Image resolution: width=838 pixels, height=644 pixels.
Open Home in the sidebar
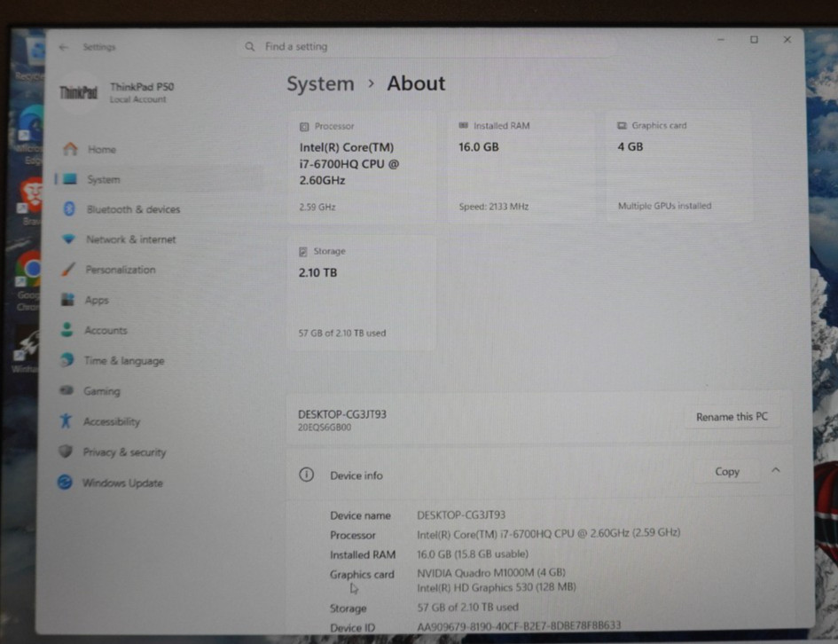click(159, 149)
